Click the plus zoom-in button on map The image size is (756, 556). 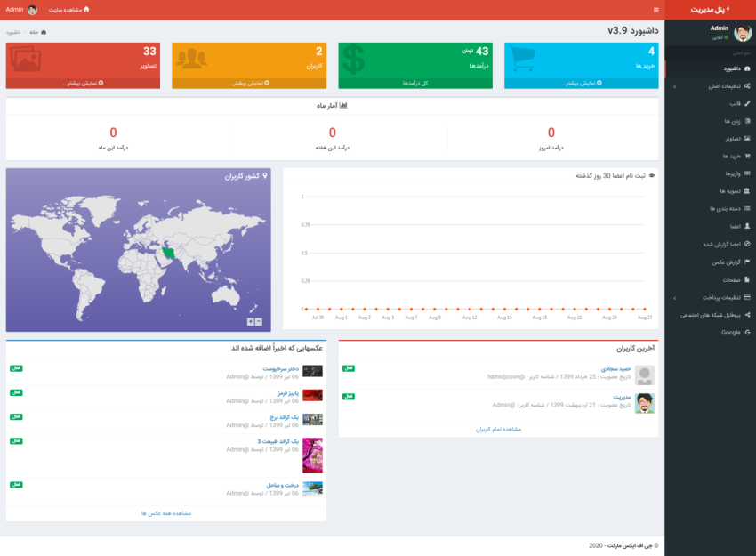click(250, 321)
